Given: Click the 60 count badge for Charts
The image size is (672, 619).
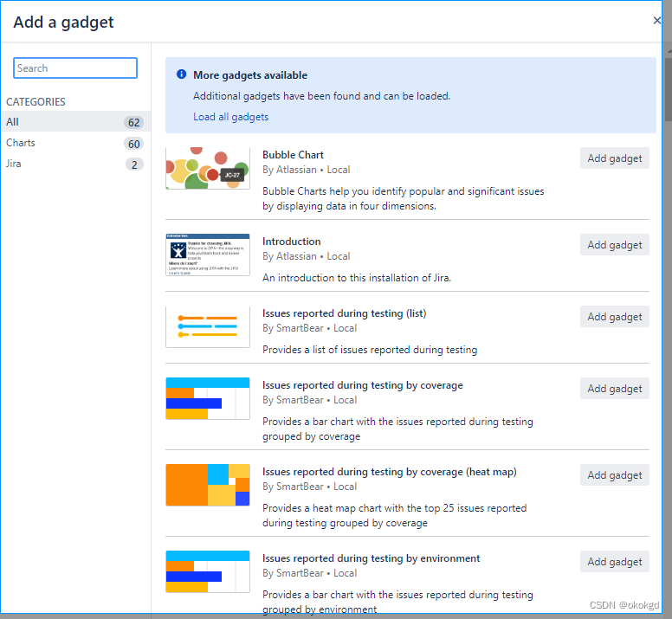Looking at the screenshot, I should pyautogui.click(x=133, y=144).
